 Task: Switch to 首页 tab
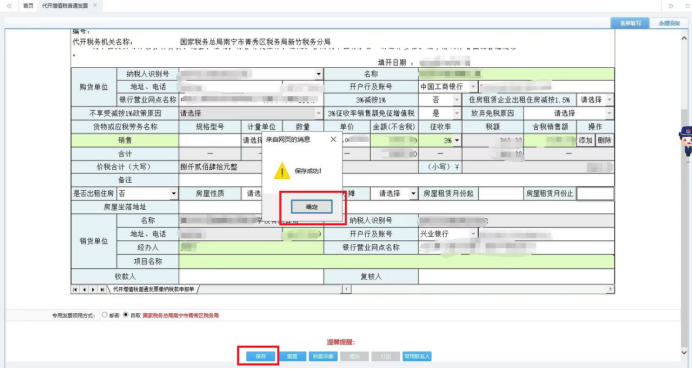click(x=28, y=6)
